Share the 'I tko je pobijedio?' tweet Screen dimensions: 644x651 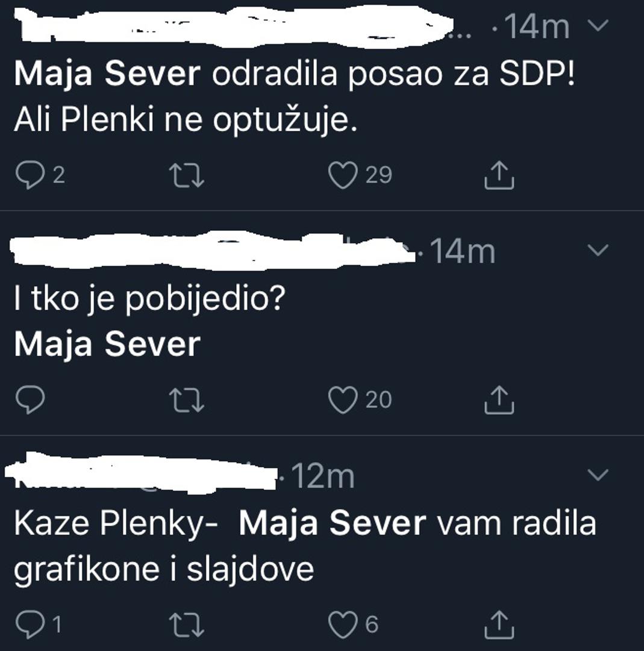tap(499, 400)
